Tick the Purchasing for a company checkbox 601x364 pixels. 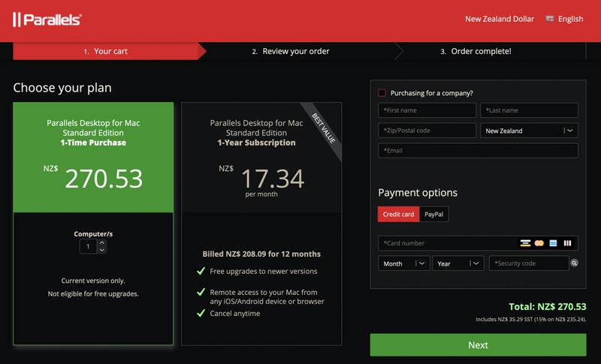[x=382, y=93]
